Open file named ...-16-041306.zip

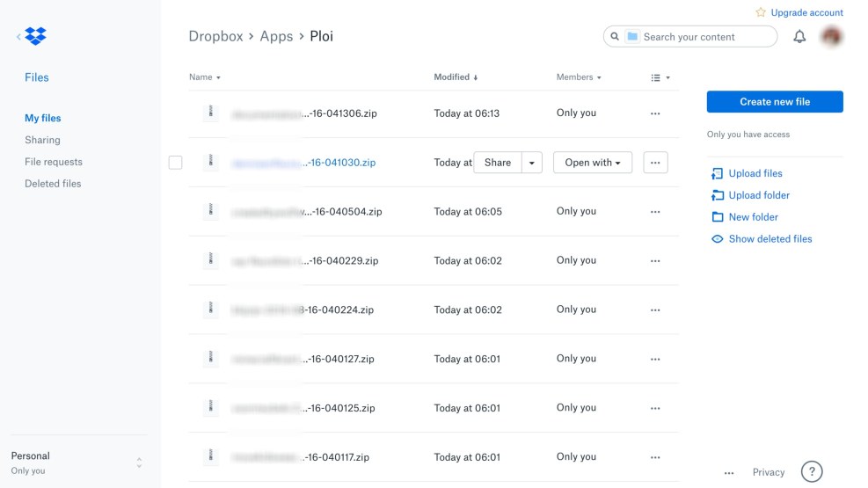point(304,113)
